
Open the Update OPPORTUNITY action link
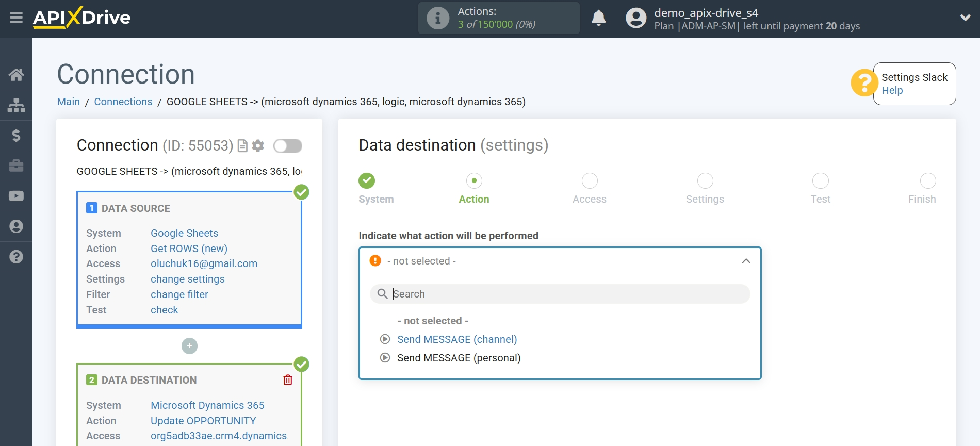tap(203, 421)
